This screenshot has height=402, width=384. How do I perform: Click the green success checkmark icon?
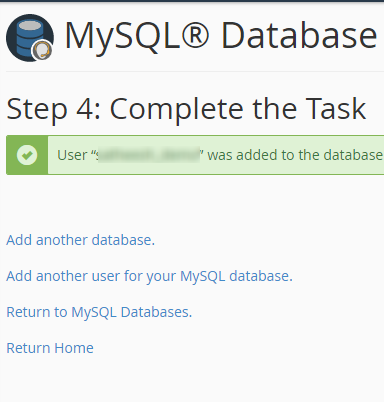[x=27, y=155]
